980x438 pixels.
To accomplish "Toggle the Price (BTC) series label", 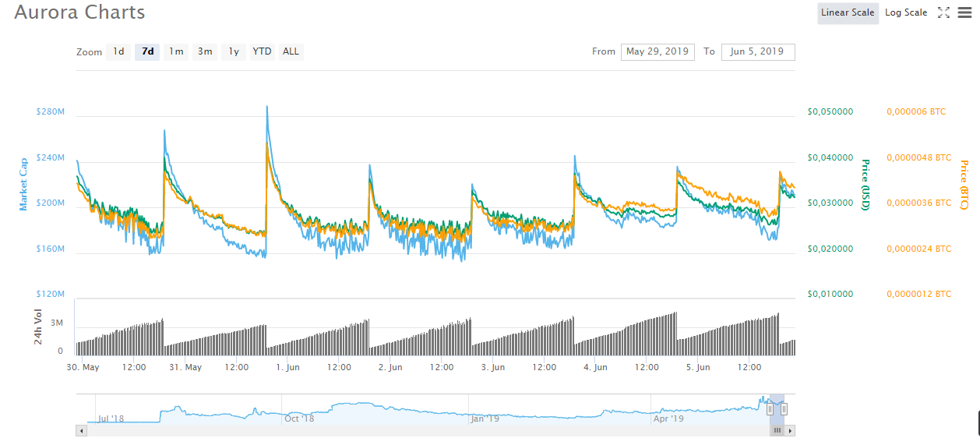I will pos(964,185).
